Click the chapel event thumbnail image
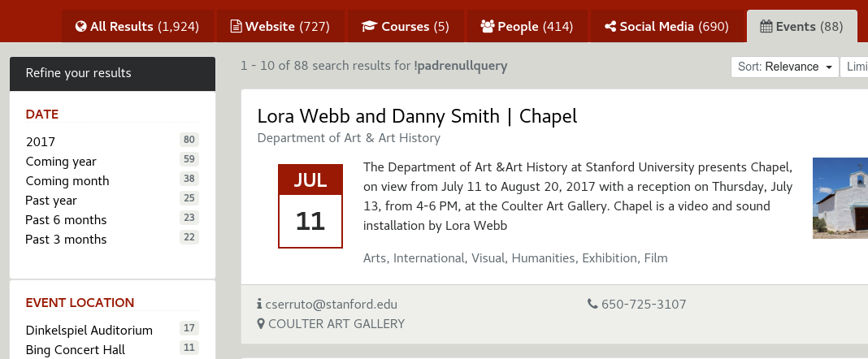This screenshot has width=868, height=359. pos(840,198)
